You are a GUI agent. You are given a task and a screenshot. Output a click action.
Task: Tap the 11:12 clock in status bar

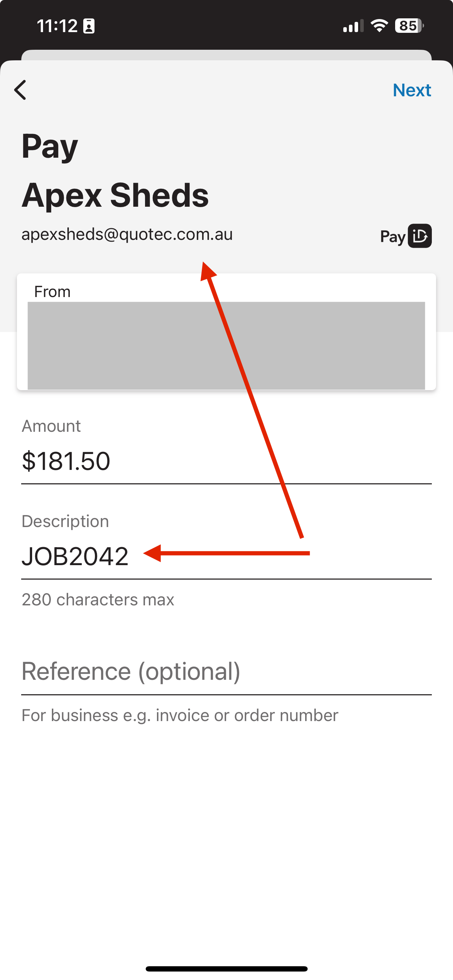57,26
